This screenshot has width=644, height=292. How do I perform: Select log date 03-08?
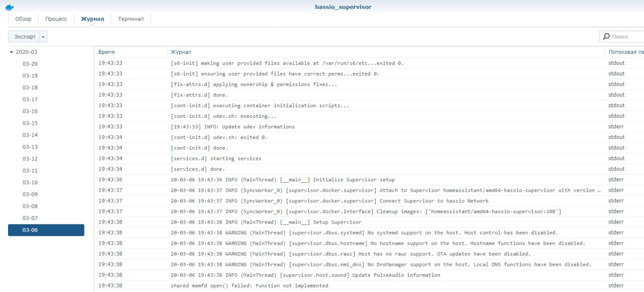(x=30, y=206)
